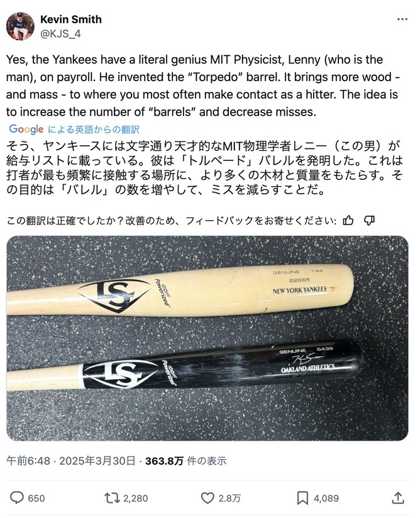Screen dimensions: 420x518
Task: Click the 4,089 bookmarks count
Action: click(x=326, y=498)
